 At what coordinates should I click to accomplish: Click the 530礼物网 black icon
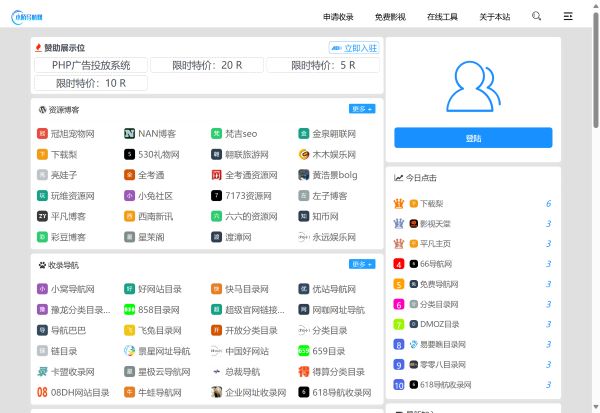(x=129, y=154)
